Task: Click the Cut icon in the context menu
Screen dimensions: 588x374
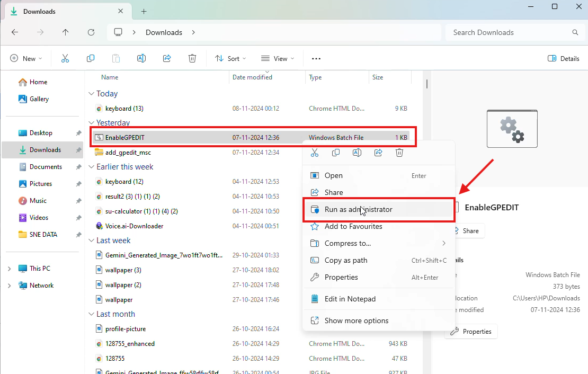Action: coord(315,153)
